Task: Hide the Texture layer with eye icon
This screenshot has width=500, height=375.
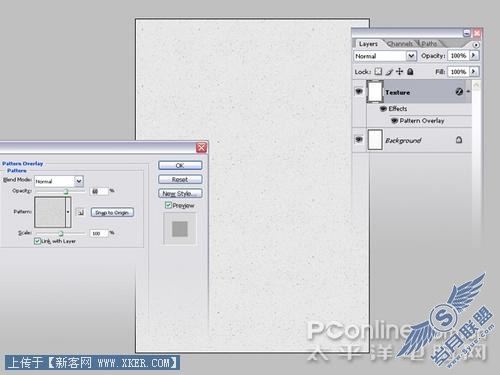Action: point(359,91)
